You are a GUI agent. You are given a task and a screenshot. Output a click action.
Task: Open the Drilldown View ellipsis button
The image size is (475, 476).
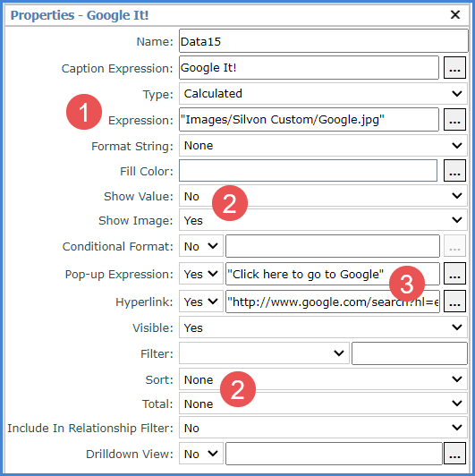pos(454,454)
